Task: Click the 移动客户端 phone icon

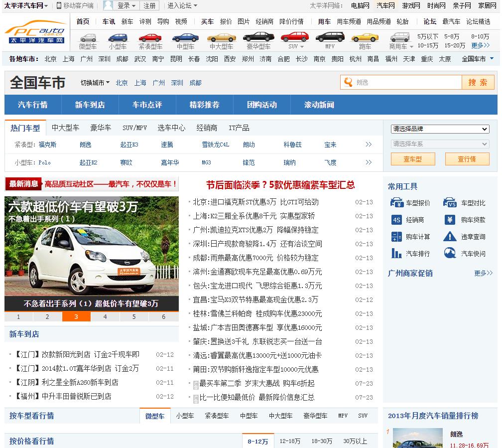Action: tap(59, 5)
